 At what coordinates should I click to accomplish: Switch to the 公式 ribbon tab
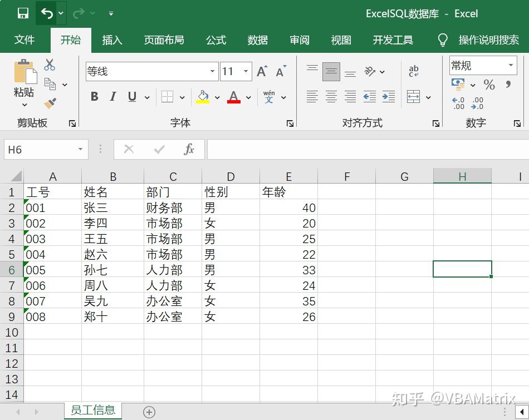pos(216,40)
